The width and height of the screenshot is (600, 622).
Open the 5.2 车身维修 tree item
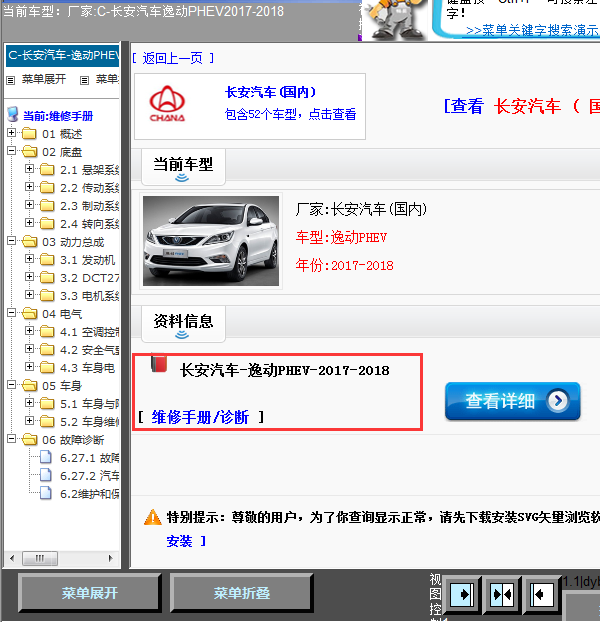click(x=90, y=422)
